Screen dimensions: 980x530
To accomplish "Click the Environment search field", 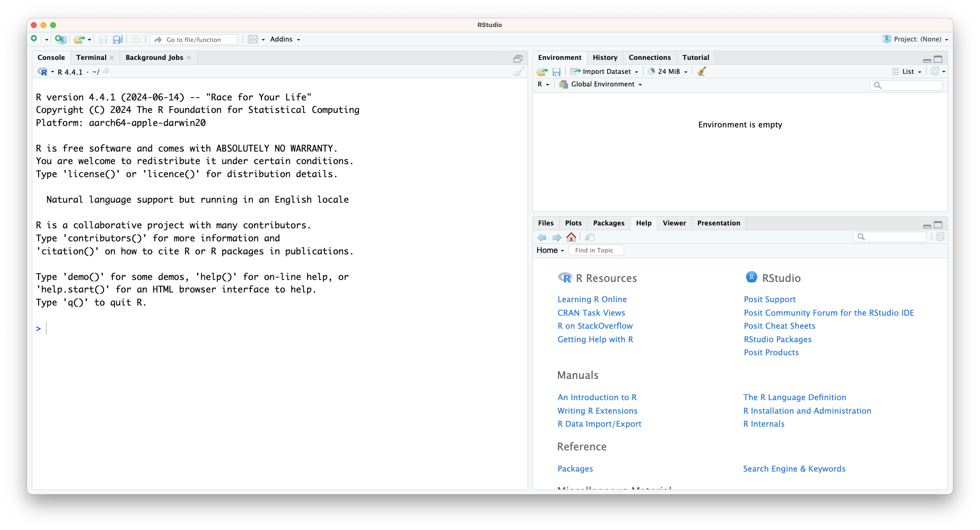I will [906, 85].
